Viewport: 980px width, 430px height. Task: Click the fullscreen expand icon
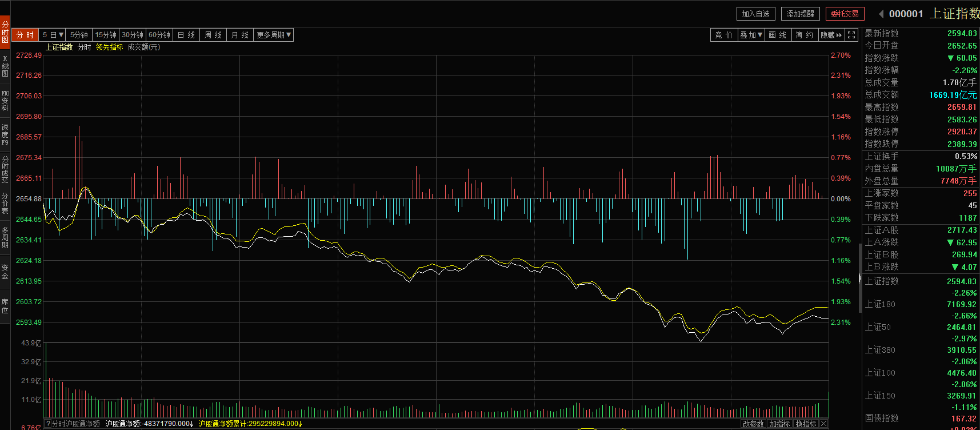click(x=851, y=35)
